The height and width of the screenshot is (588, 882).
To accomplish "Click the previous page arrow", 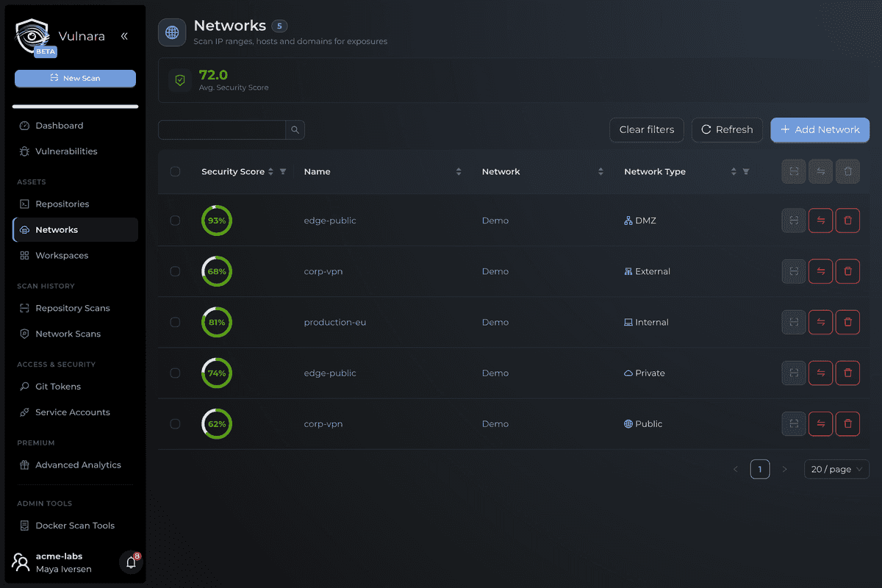I will 736,469.
